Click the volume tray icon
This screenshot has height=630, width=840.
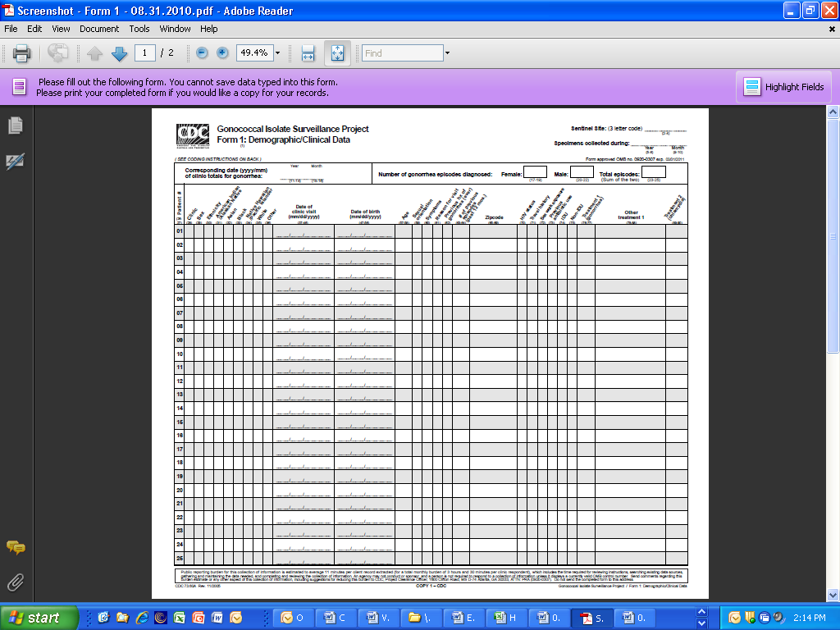[778, 618]
